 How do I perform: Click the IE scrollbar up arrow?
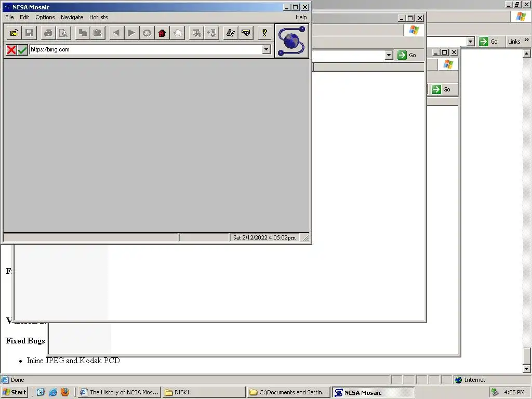click(x=526, y=54)
